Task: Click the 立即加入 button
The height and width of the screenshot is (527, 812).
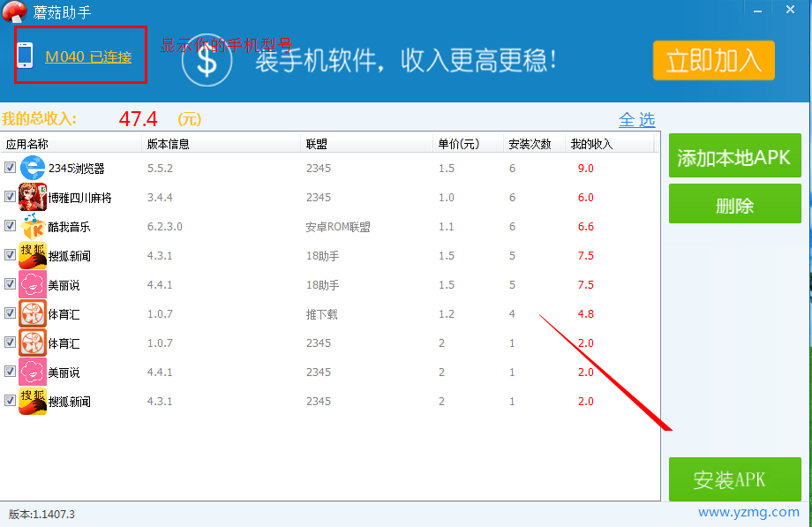Action: coord(714,61)
